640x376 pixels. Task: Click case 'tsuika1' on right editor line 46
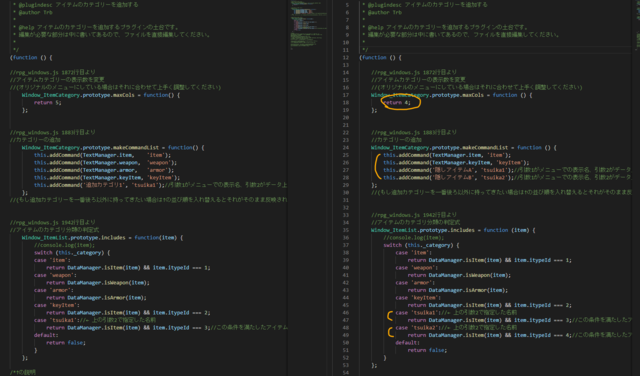click(x=456, y=312)
